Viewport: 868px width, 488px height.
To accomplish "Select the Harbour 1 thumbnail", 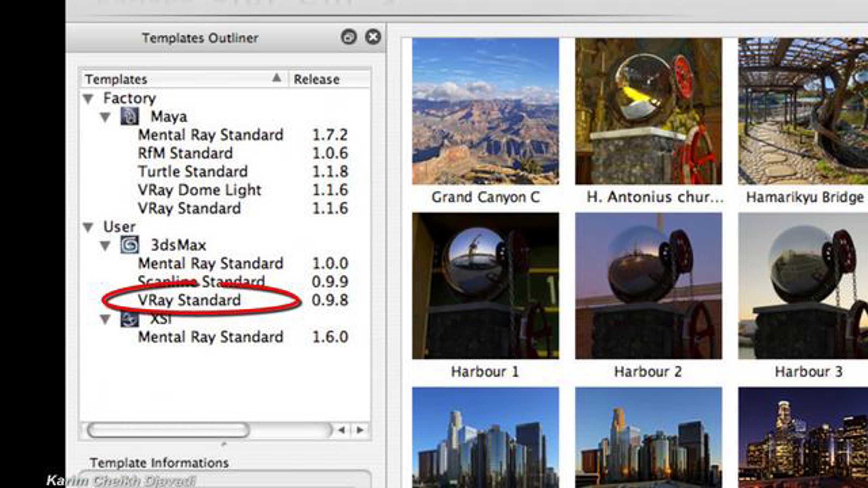I will tap(485, 286).
